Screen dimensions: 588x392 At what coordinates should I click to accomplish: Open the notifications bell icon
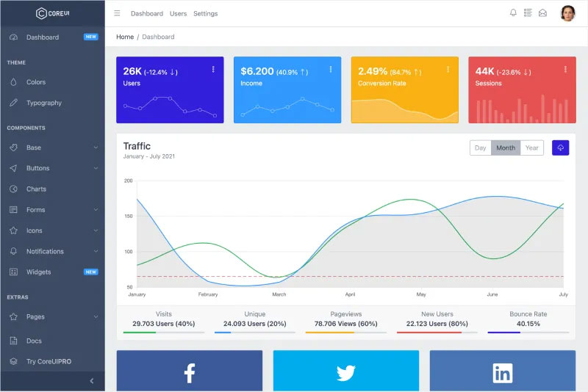coord(513,13)
